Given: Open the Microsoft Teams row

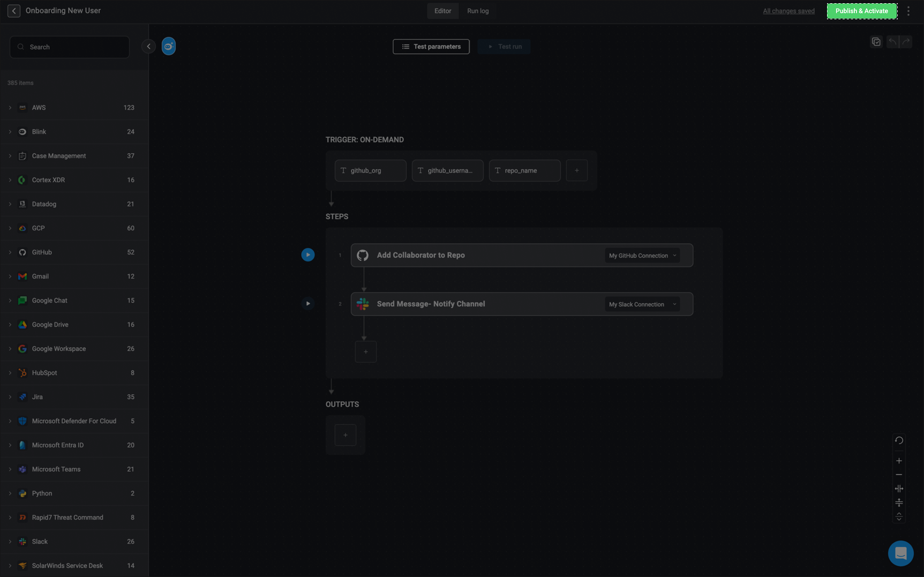Looking at the screenshot, I should click(74, 469).
